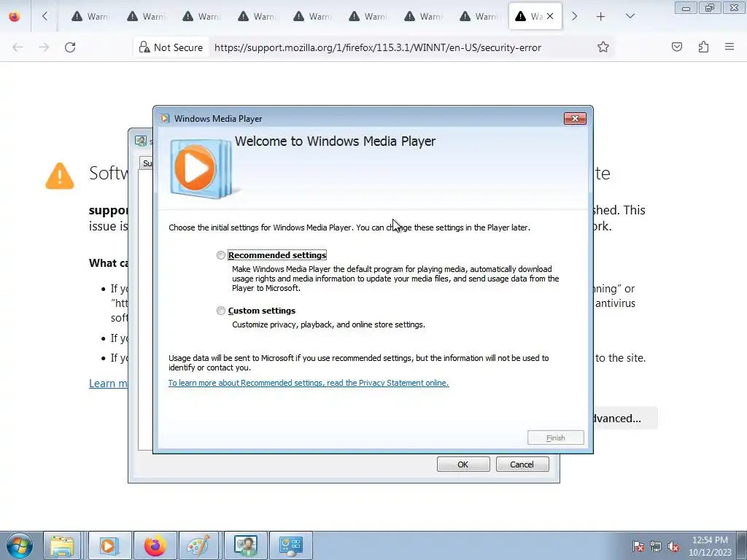747x560 pixels.
Task: Switch to the third Warning tab
Action: click(201, 17)
